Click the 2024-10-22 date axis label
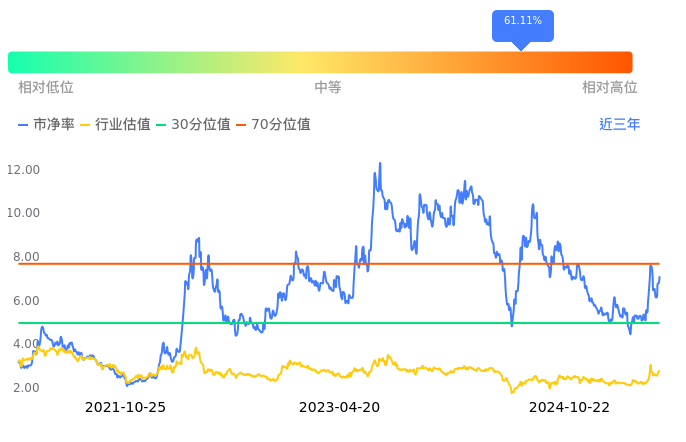 coord(569,408)
